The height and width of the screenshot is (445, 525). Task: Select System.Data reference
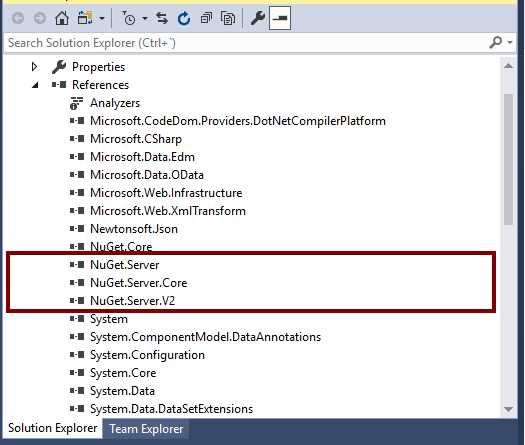tap(123, 391)
